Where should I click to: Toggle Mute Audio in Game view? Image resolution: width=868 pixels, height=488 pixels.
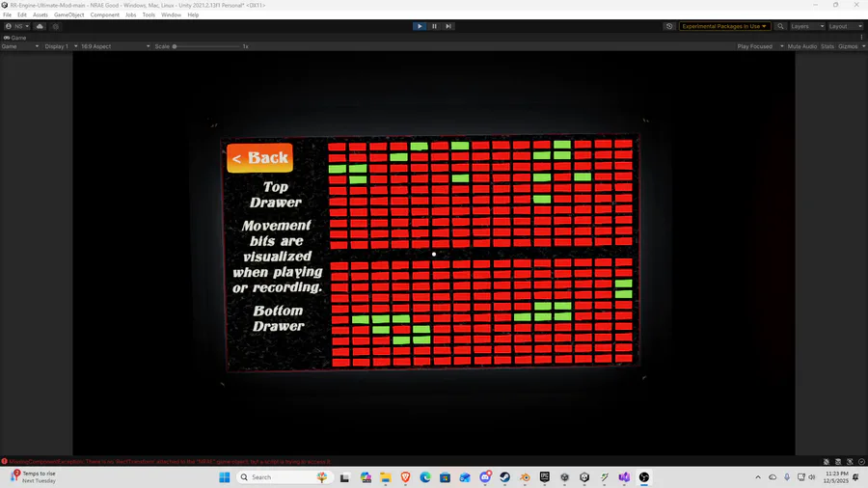[x=802, y=46]
